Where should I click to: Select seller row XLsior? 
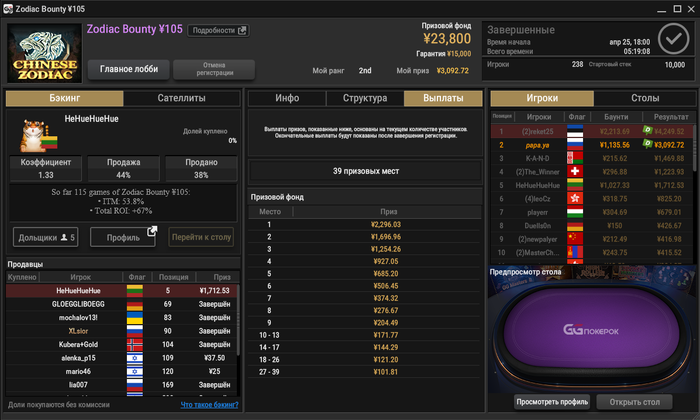pos(121,331)
